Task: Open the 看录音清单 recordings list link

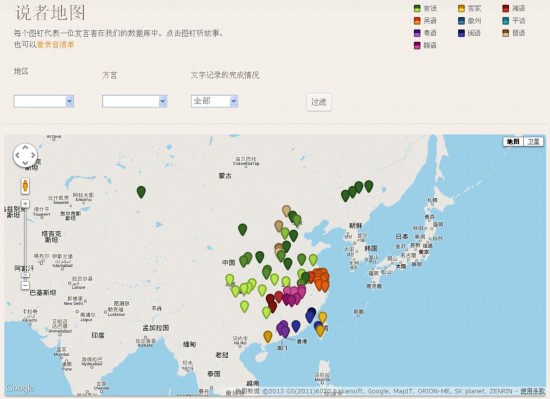Action: click(55, 45)
